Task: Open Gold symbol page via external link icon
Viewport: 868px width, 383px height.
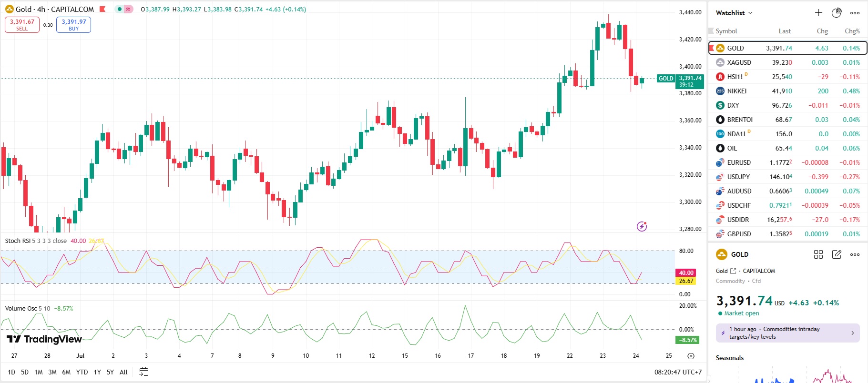Action: [733, 271]
